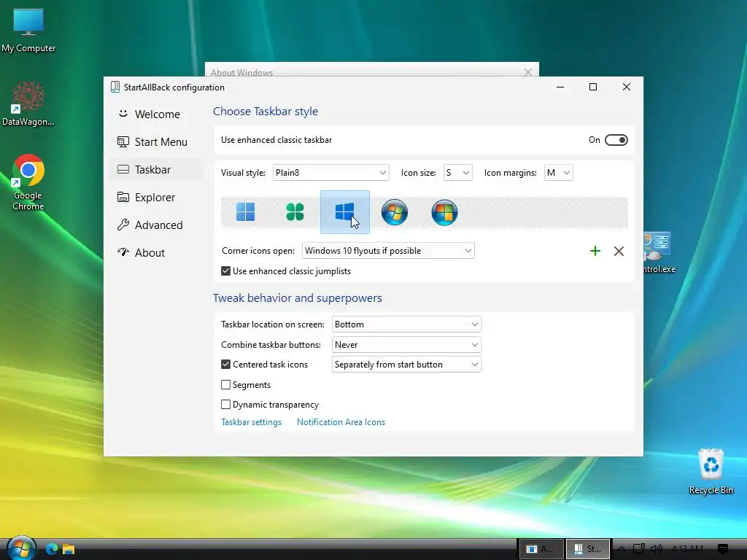Turn off the enhanced classic taskbar switch
The height and width of the screenshot is (560, 747).
click(616, 140)
